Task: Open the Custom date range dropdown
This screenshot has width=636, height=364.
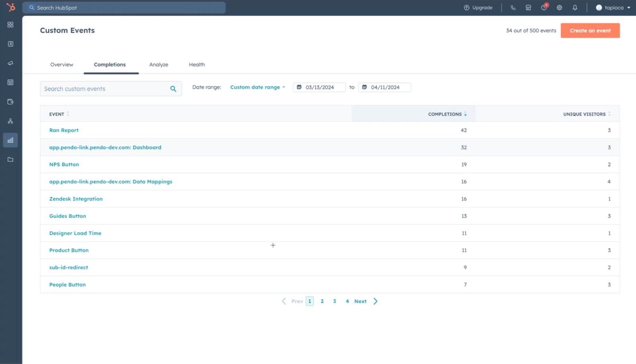Action: 258,87
